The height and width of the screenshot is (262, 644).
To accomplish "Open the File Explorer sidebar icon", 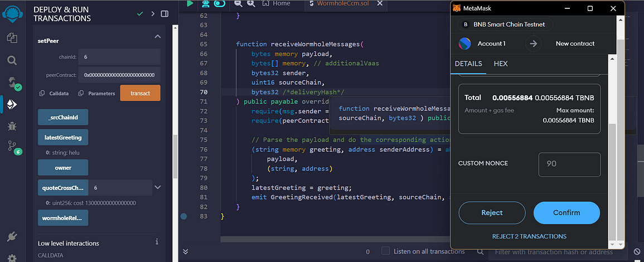I will [12, 38].
